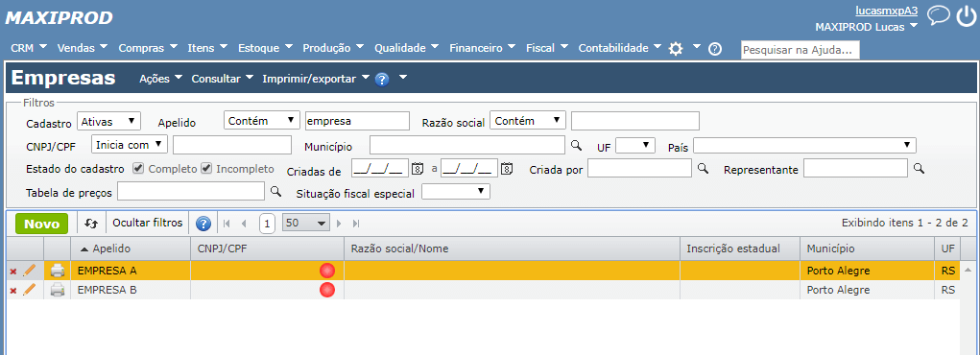Open calendar for Criadas de start date
Viewport: 980px width, 355px height.
coord(418,168)
